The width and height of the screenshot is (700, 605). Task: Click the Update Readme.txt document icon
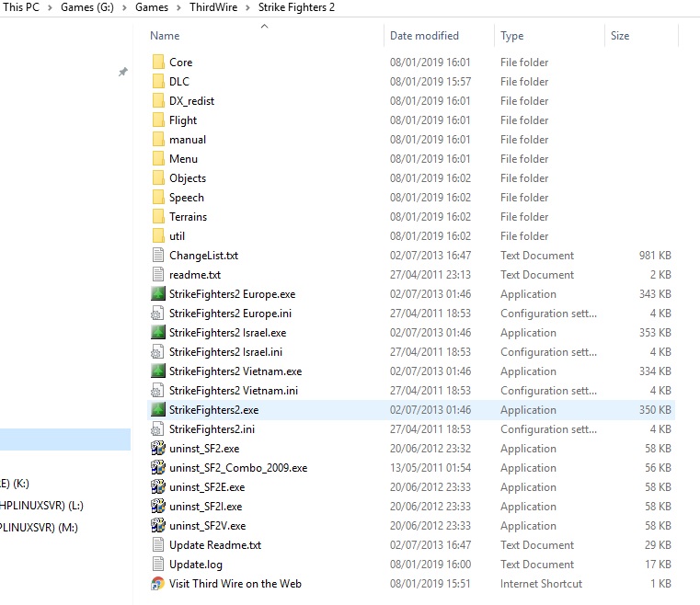pyautogui.click(x=158, y=544)
